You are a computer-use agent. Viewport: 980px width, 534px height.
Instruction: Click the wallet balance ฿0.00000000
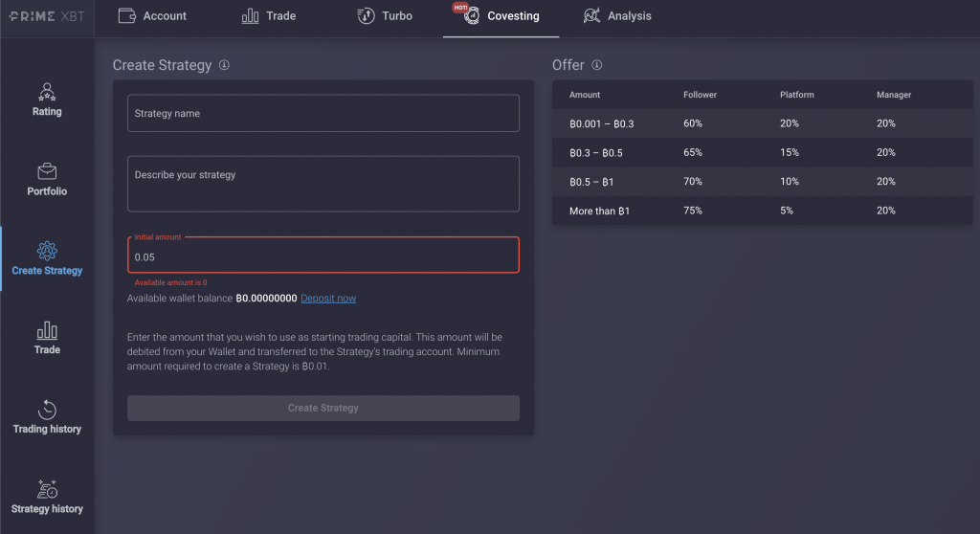coord(266,299)
